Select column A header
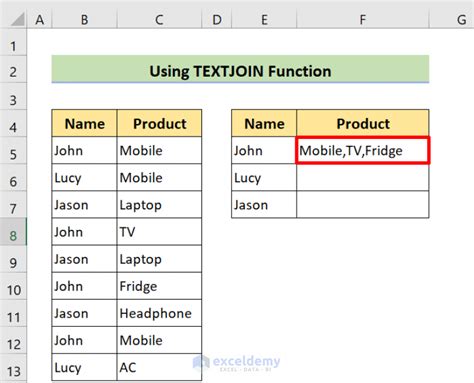 click(40, 20)
